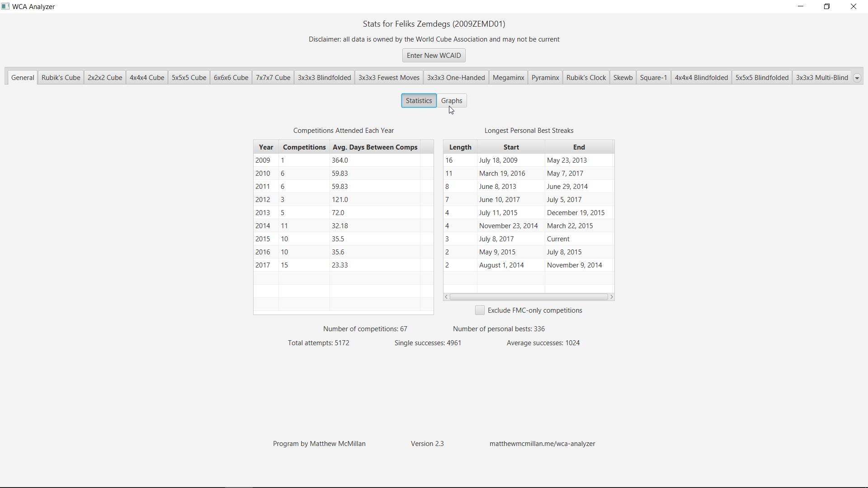This screenshot has width=868, height=488.
Task: Click the May 23, 2013 end date cell
Action: pos(579,160)
